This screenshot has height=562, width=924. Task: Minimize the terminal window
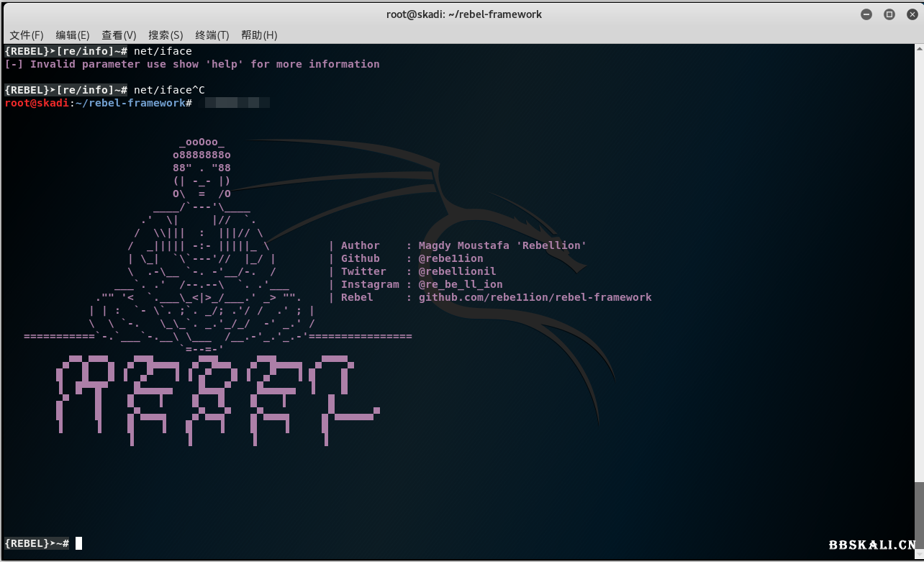[867, 14]
